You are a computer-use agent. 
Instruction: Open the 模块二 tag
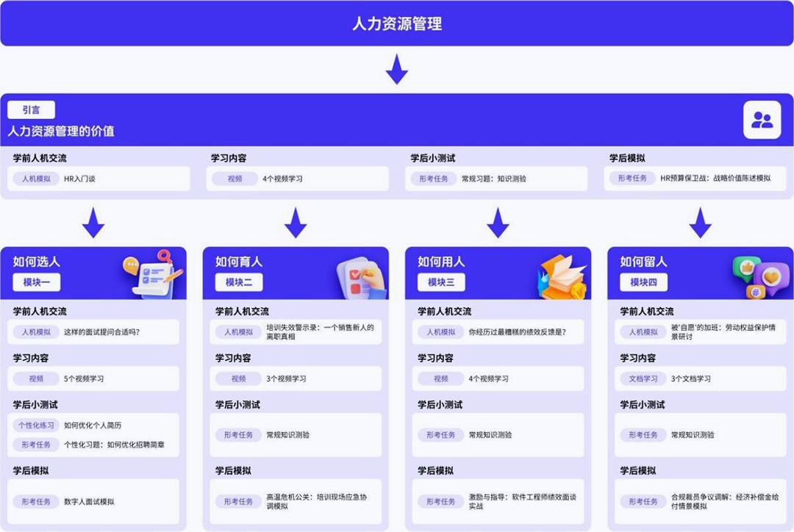(238, 282)
